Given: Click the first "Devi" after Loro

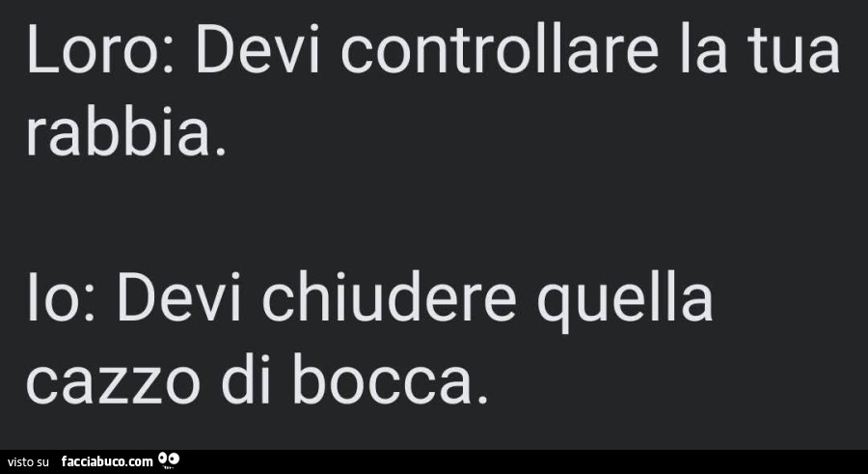Looking at the screenshot, I should coord(258,52).
